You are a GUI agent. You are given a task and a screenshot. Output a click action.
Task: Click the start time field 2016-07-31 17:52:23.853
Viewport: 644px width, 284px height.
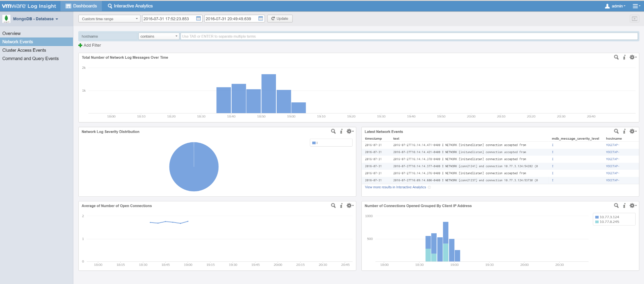click(169, 19)
